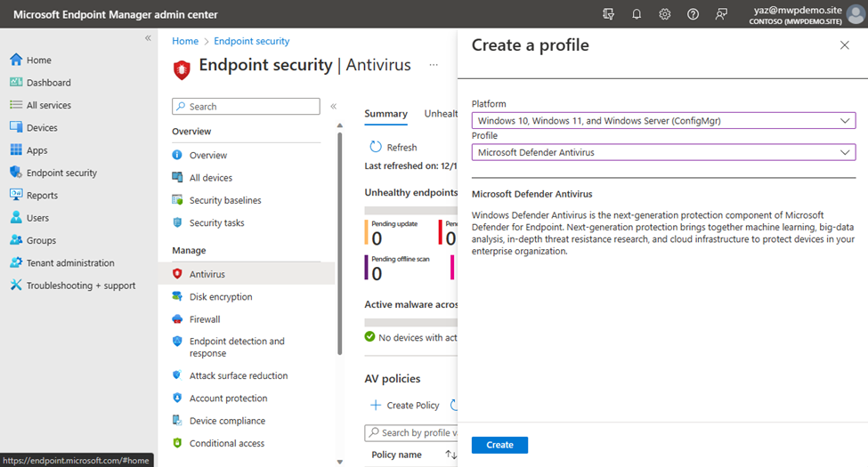
Task: Expand the Platform dropdown
Action: [662, 120]
